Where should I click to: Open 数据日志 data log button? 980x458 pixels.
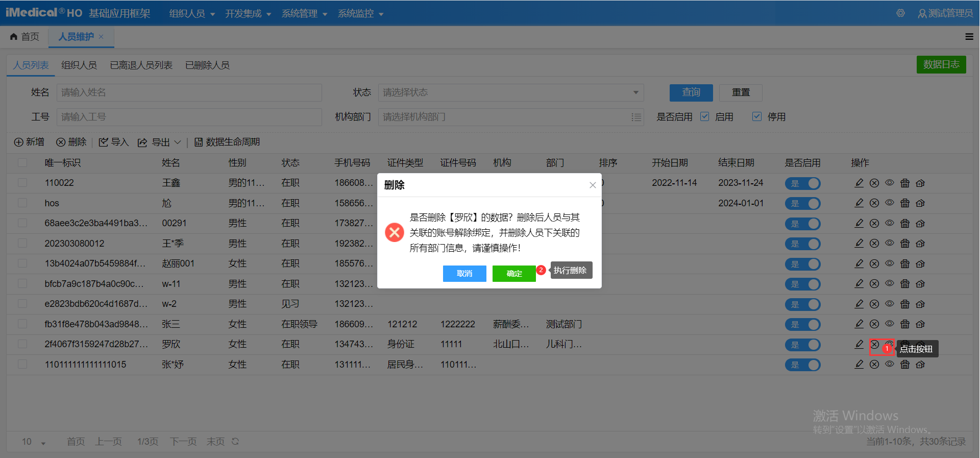pyautogui.click(x=941, y=64)
